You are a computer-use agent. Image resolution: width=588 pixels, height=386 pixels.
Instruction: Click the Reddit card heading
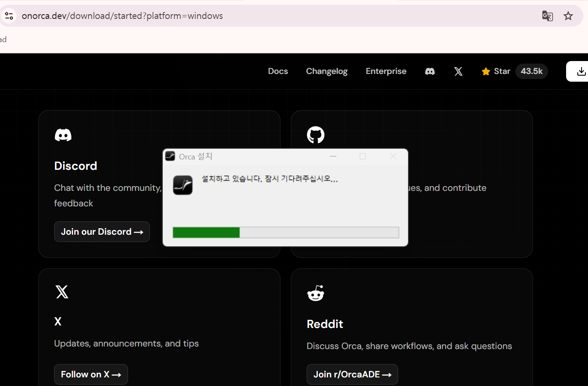coord(325,324)
